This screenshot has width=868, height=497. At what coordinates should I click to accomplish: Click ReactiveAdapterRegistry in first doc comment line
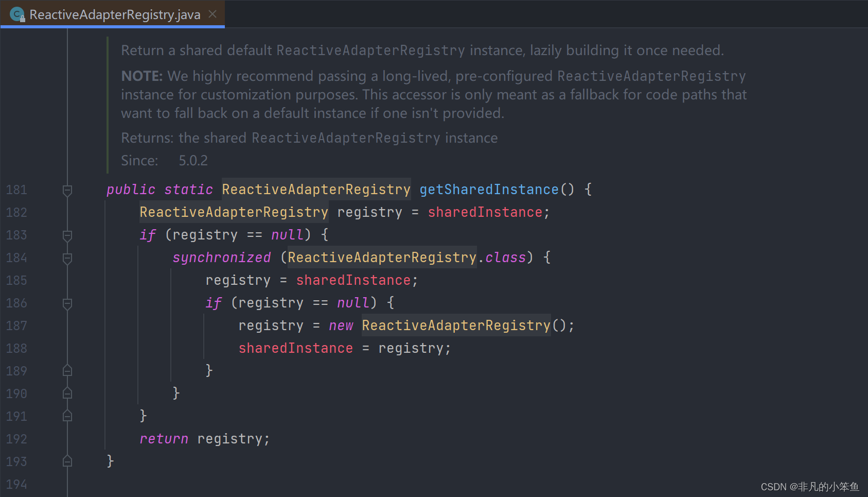click(370, 50)
